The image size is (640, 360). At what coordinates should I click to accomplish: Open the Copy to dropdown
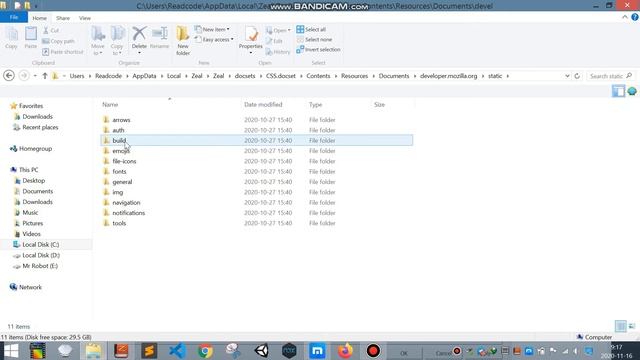tap(117, 41)
